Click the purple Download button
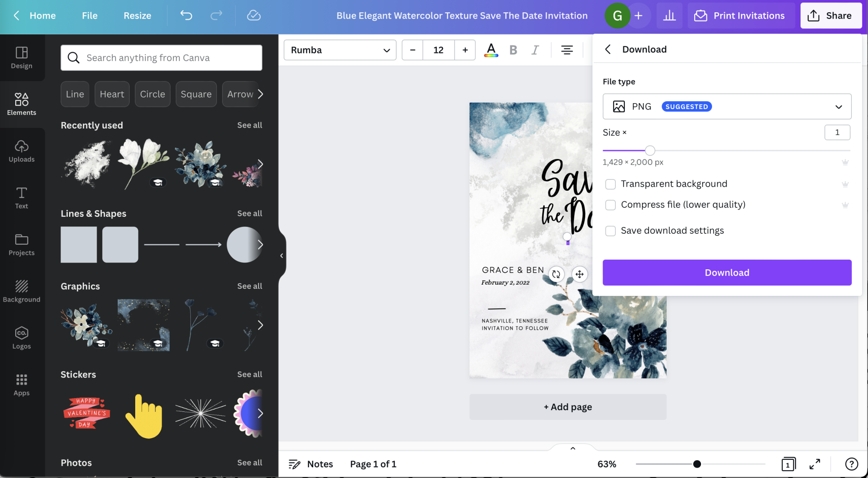 pos(727,273)
